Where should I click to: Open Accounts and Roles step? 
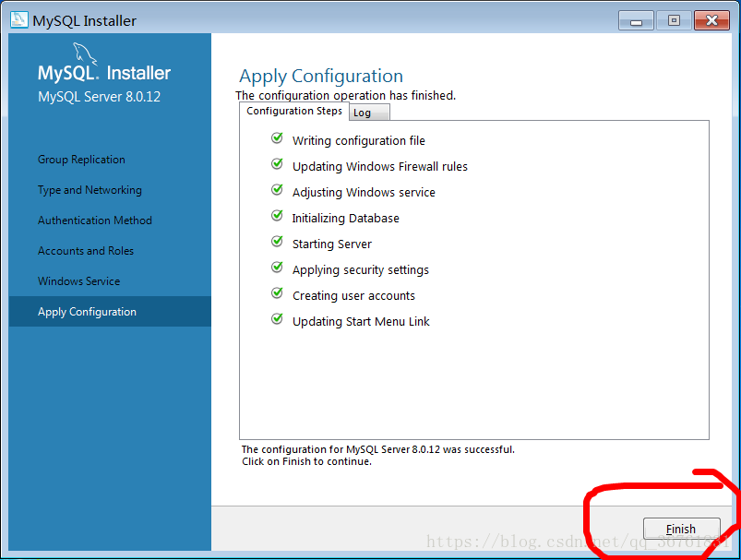pos(86,251)
